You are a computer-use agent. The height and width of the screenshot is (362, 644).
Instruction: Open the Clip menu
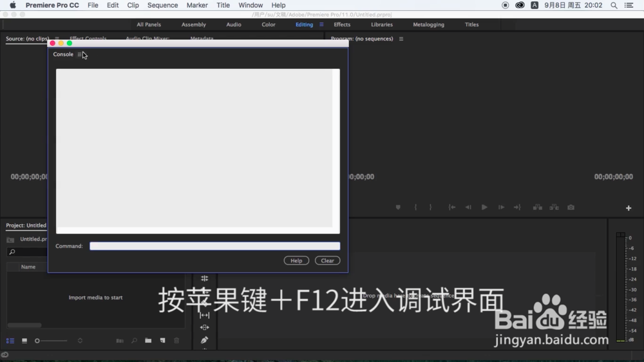tap(133, 5)
